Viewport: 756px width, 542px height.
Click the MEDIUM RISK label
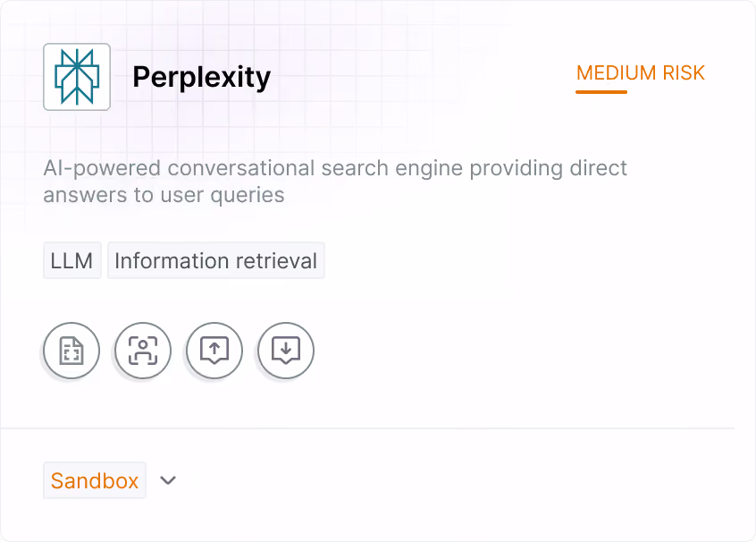(x=641, y=72)
